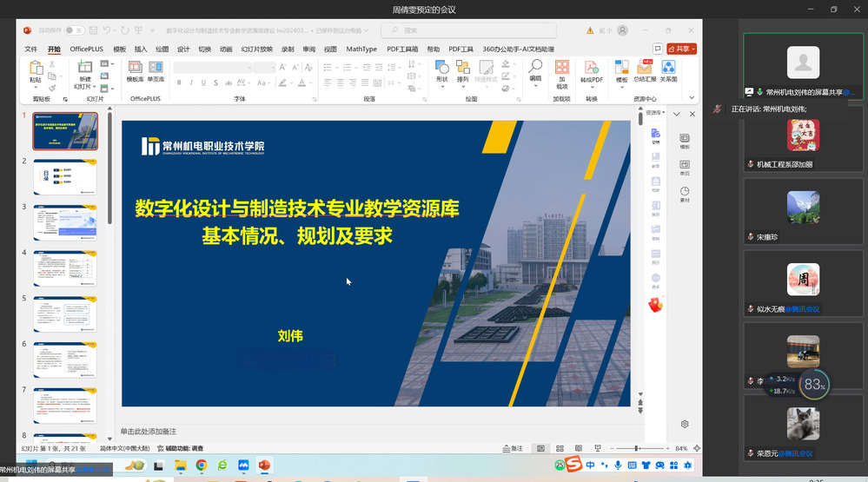868x482 pixels.
Task: Click the 转成PDF convert icon
Action: [592, 68]
